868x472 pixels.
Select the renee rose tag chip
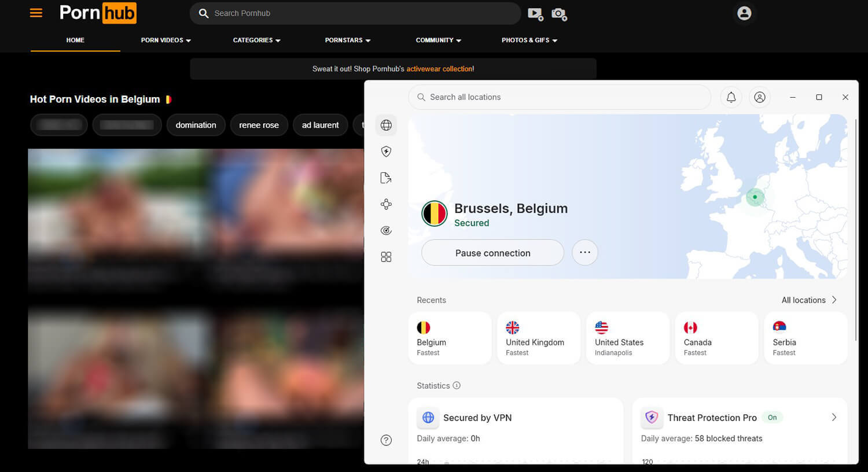259,125
